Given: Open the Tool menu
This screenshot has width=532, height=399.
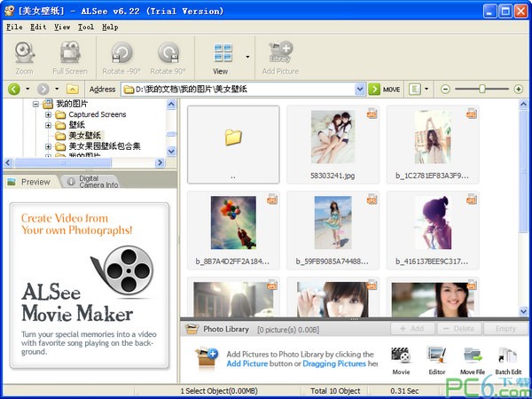Looking at the screenshot, I should pos(86,27).
